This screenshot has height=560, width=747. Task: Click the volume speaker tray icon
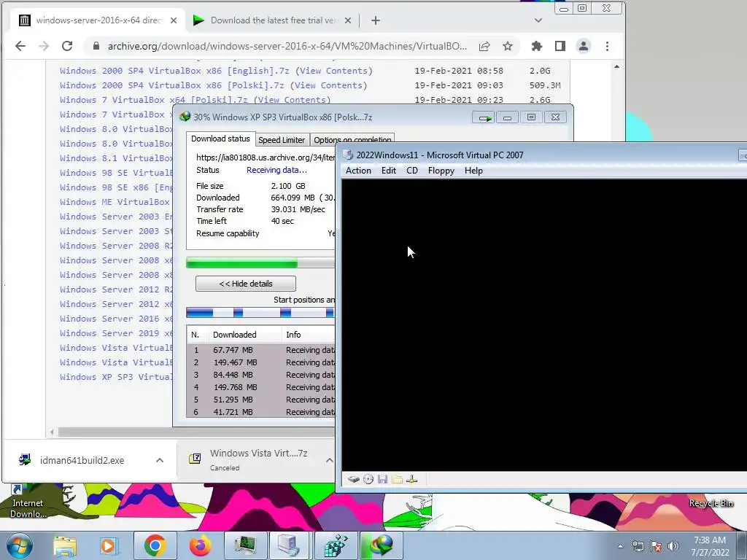pos(673,546)
